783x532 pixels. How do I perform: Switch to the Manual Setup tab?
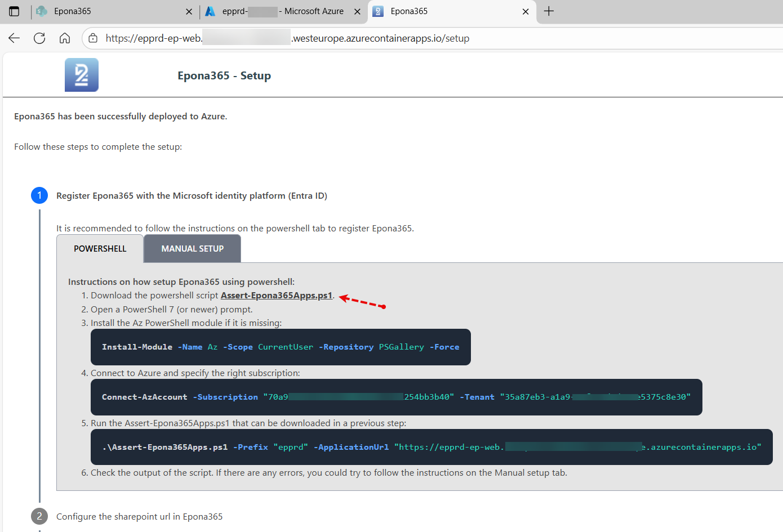point(192,249)
